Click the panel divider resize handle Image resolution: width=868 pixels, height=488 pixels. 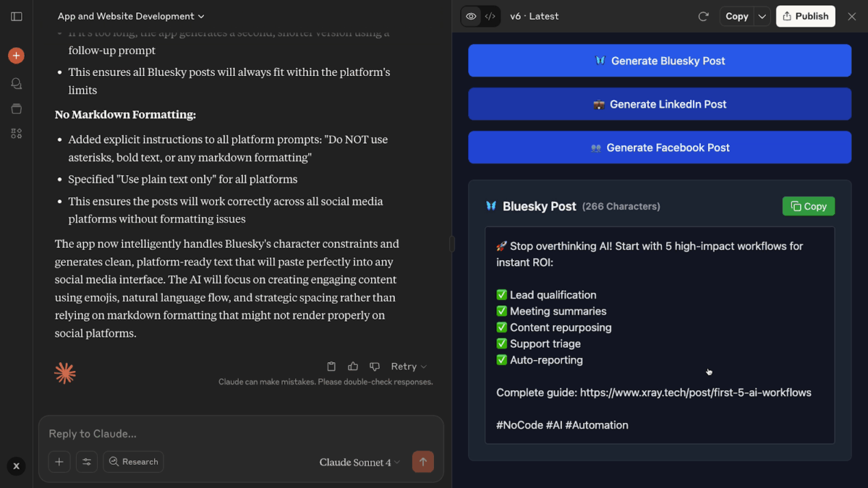point(452,244)
